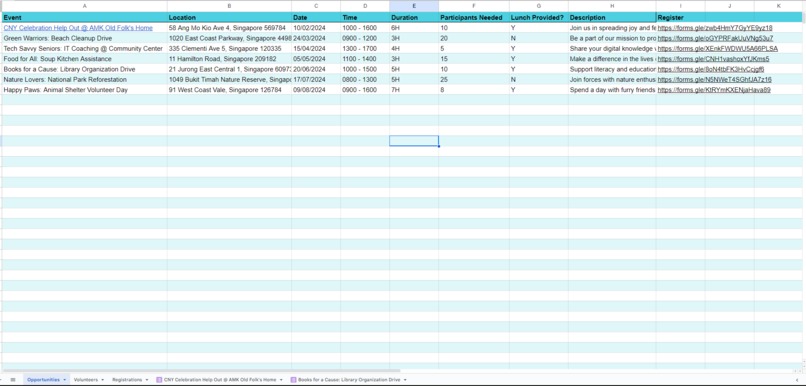Click the Duration header cell

coord(414,17)
